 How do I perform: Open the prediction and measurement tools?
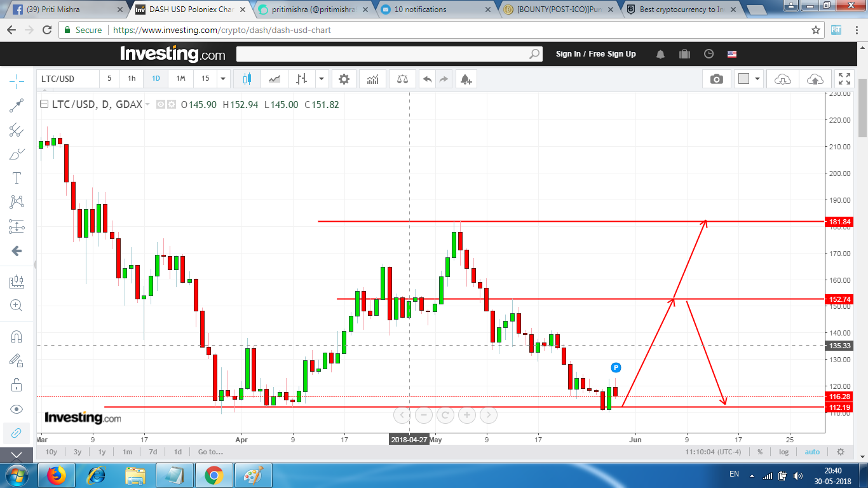coord(17,226)
